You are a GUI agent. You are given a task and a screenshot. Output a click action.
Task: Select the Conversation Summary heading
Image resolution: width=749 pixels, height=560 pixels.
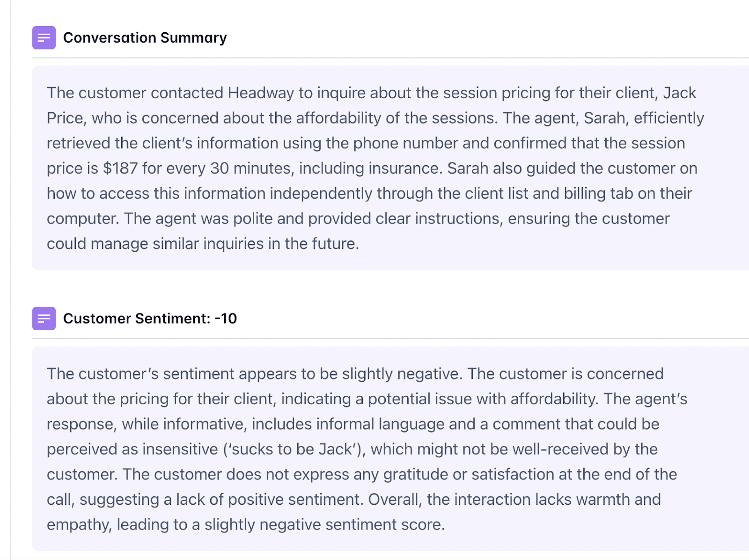click(145, 38)
